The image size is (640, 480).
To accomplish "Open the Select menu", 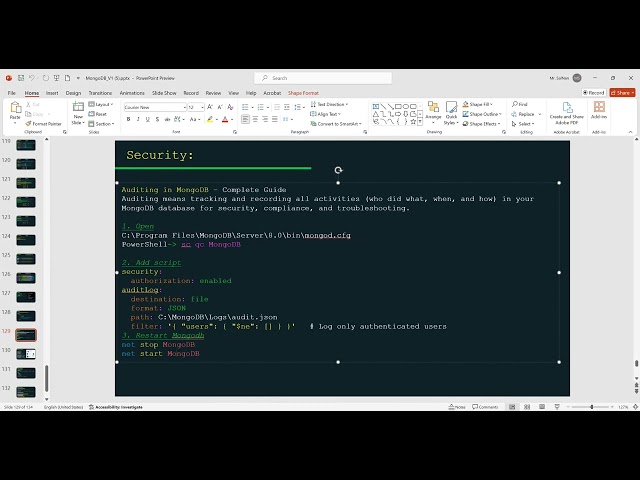I will click(522, 124).
